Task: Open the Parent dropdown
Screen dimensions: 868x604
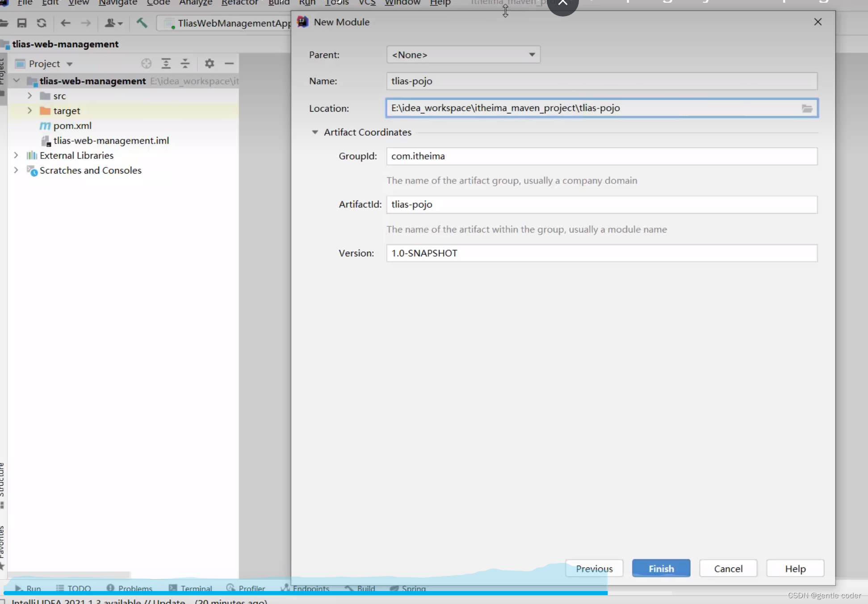Action: pyautogui.click(x=463, y=55)
